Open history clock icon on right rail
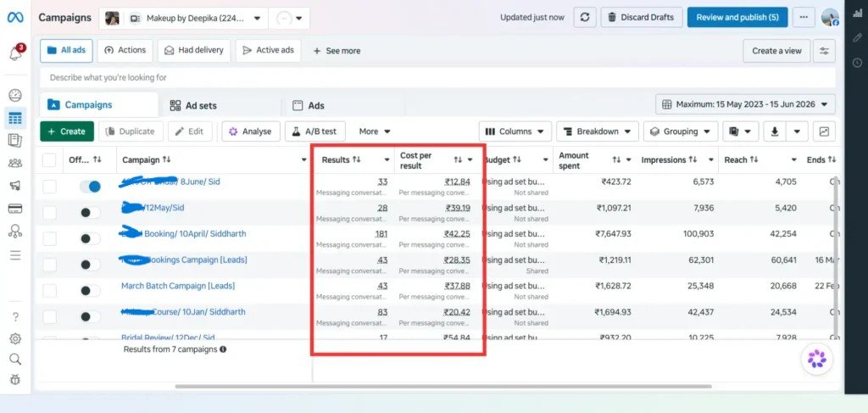 [x=858, y=63]
